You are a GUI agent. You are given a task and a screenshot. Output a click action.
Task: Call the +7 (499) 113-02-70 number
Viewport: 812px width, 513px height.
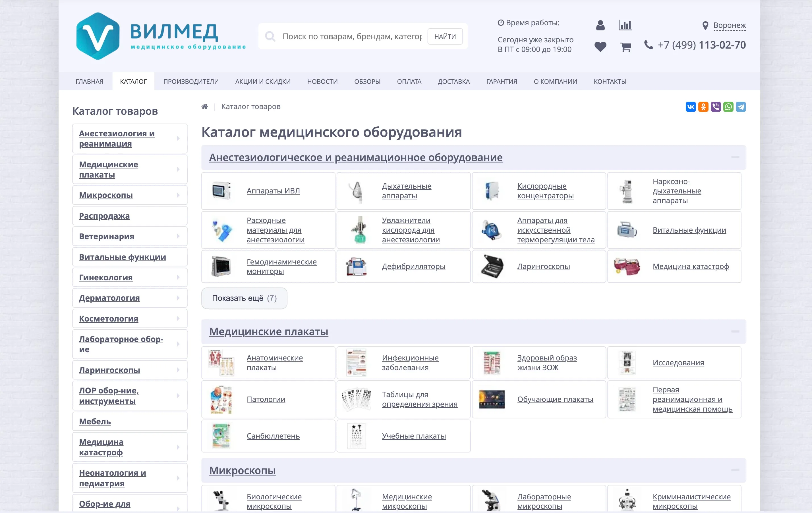701,45
